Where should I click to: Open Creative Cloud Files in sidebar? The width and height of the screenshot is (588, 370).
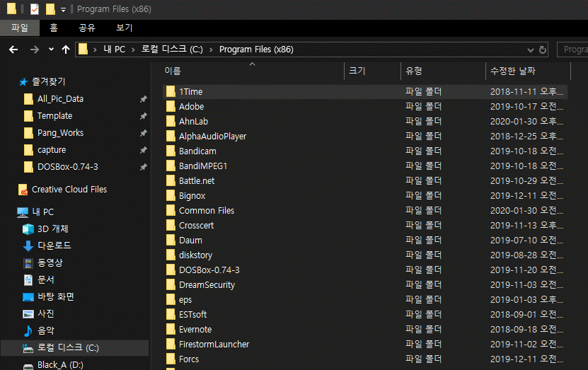tap(69, 190)
